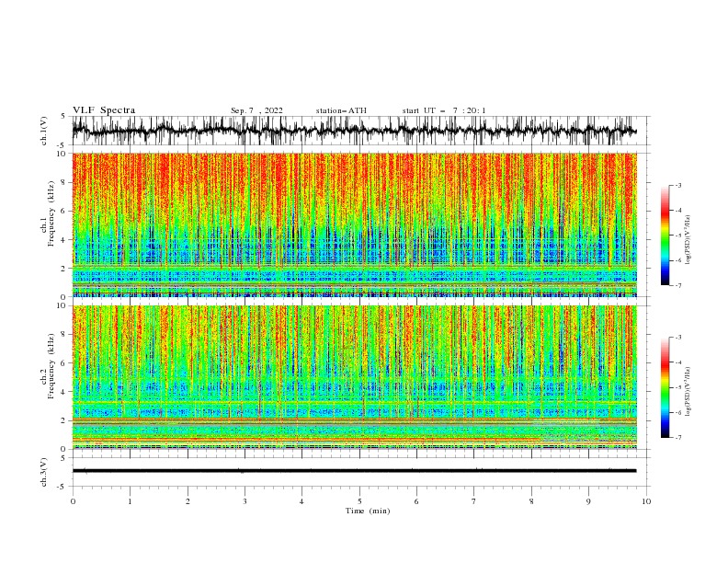
Task: Click the ch.3 flat waveform trace
Action: pos(354,471)
